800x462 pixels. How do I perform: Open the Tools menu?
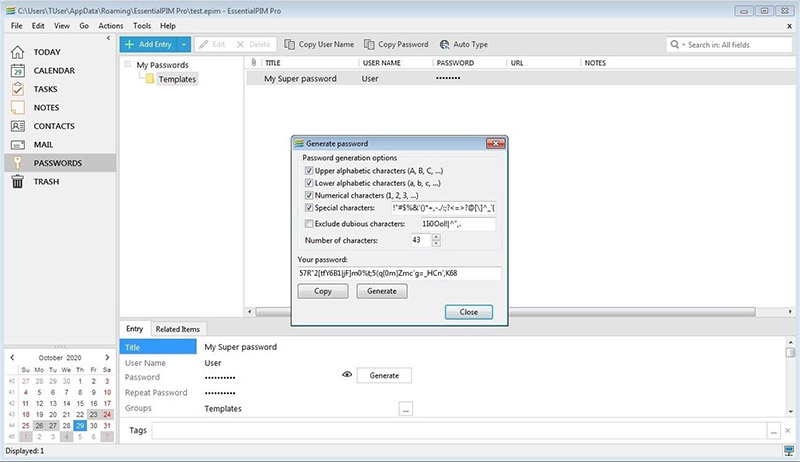[x=142, y=25]
